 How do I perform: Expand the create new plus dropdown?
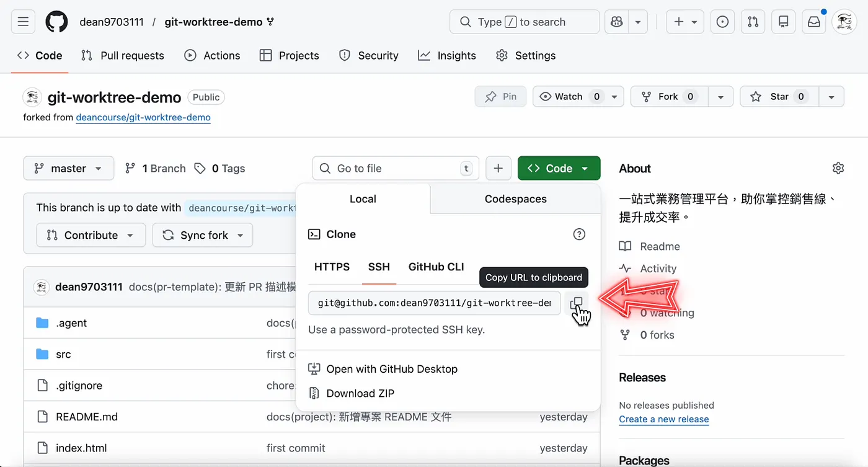(x=685, y=22)
